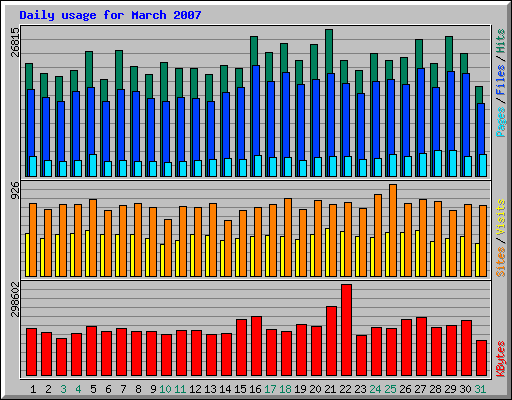Select day label 12 on the x-axis
The height and width of the screenshot is (400, 512).
[x=195, y=389]
